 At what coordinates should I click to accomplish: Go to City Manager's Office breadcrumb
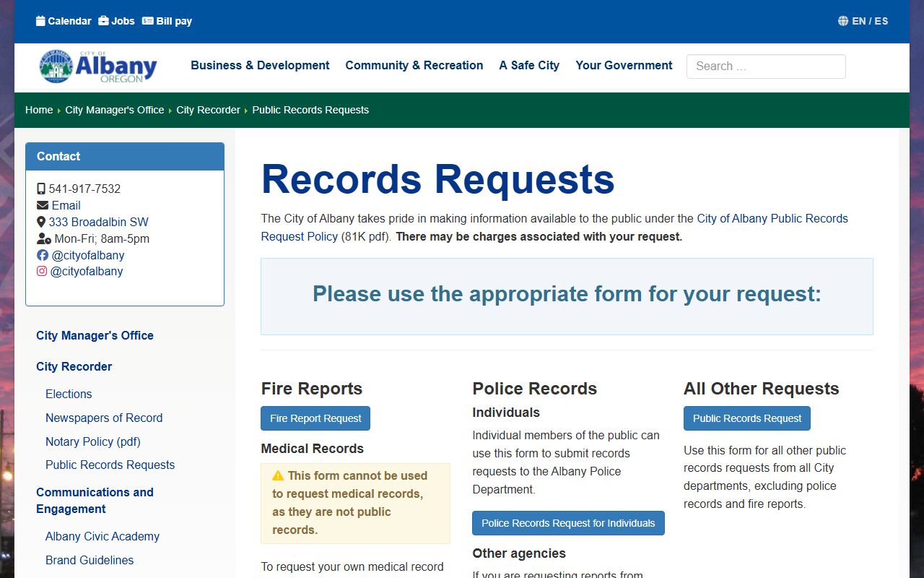(115, 110)
